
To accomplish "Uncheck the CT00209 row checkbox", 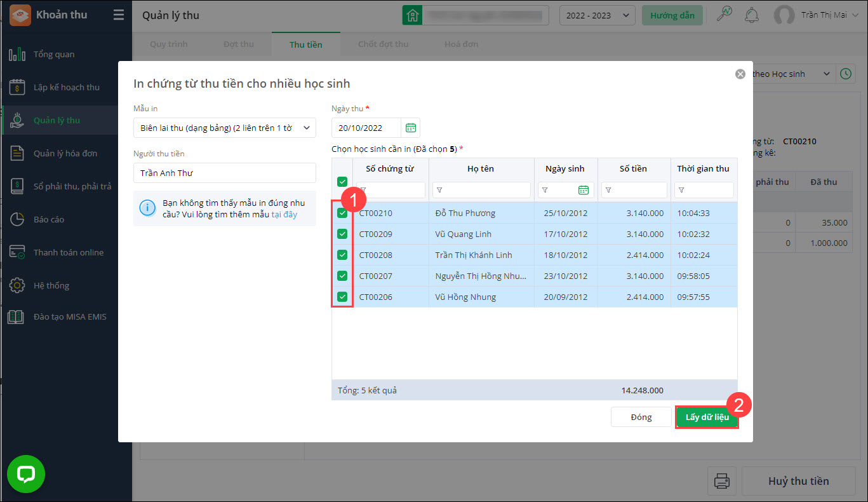I will pyautogui.click(x=342, y=234).
